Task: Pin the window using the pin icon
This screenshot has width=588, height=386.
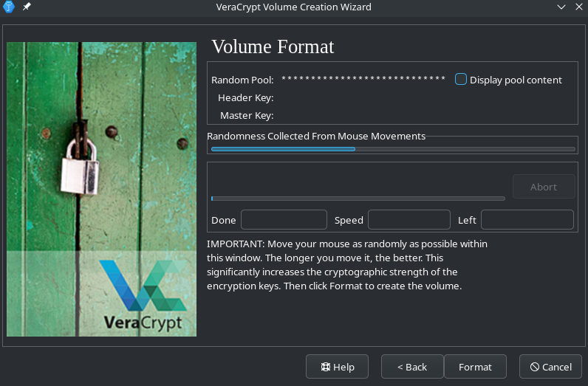Action: pyautogui.click(x=27, y=7)
